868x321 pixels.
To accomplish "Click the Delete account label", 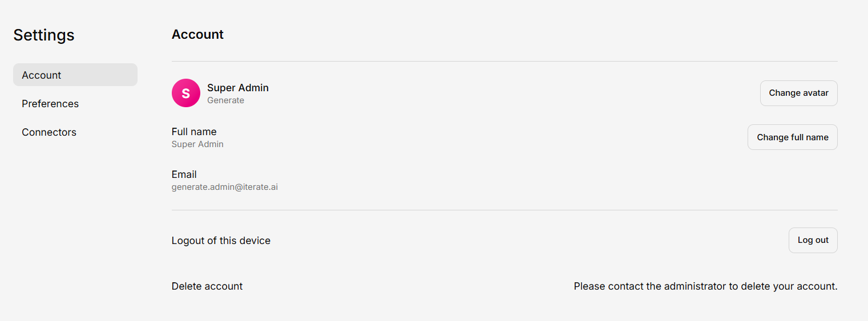I will 207,286.
